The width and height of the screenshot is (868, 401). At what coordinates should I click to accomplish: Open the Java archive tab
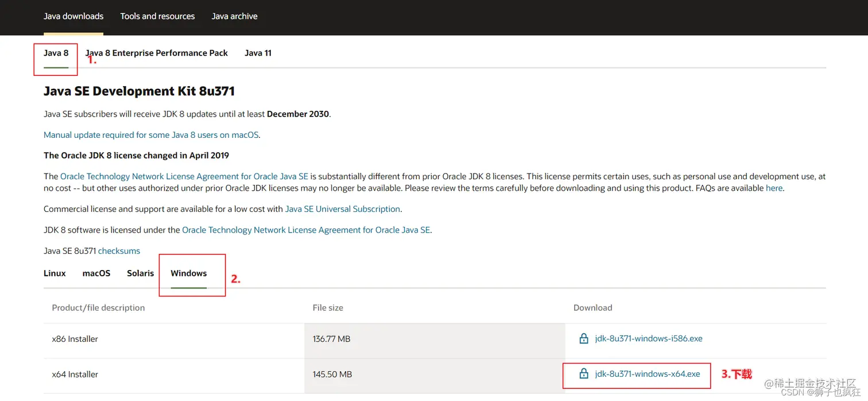tap(234, 16)
